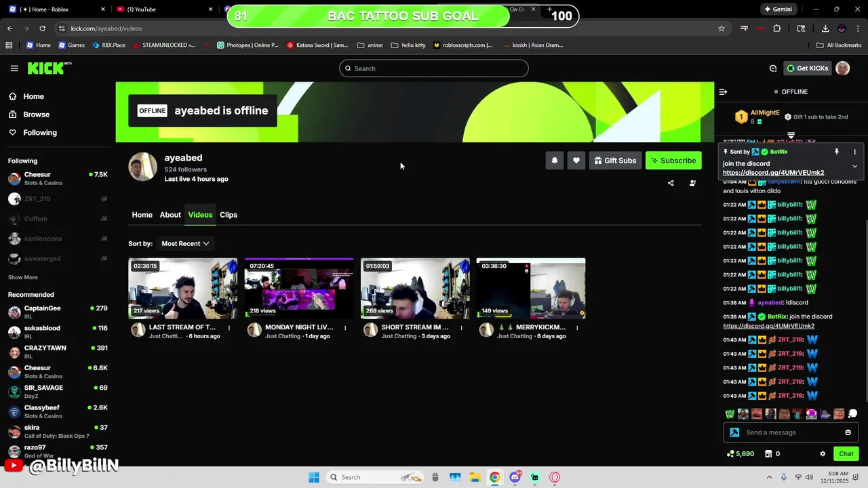The width and height of the screenshot is (868, 488).
Task: Open options menu for MERRYKICKM video
Action: [577, 328]
